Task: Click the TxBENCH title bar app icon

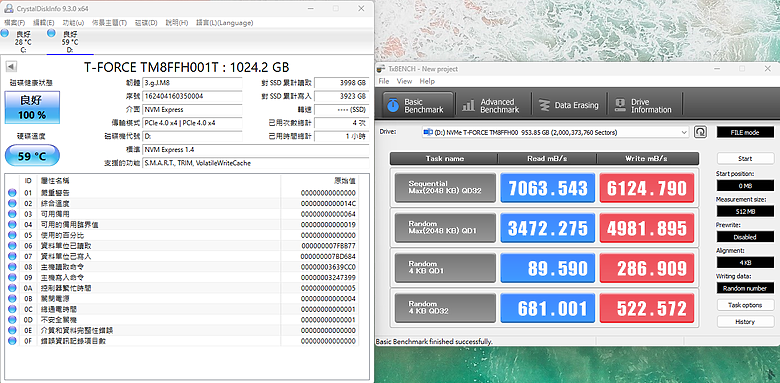Action: pos(381,68)
